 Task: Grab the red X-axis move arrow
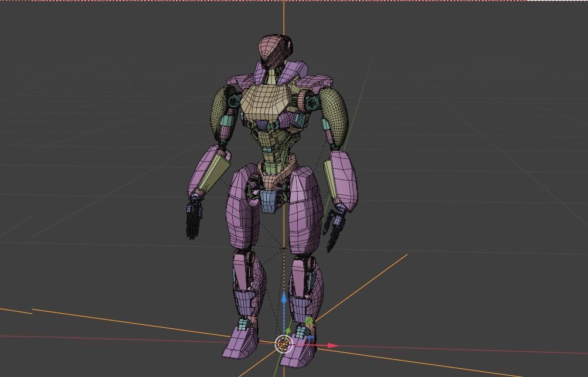pos(332,345)
